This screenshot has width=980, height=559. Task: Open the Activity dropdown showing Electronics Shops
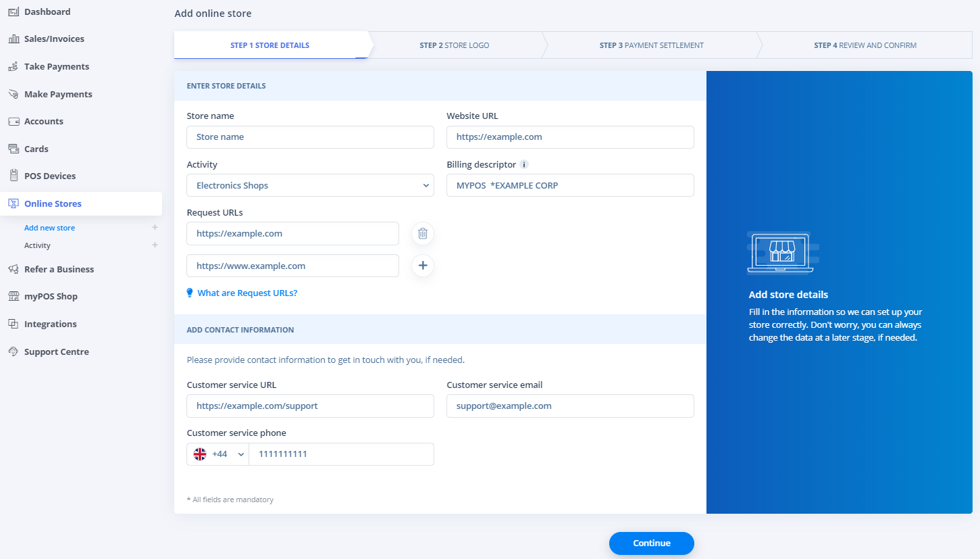[x=310, y=186]
